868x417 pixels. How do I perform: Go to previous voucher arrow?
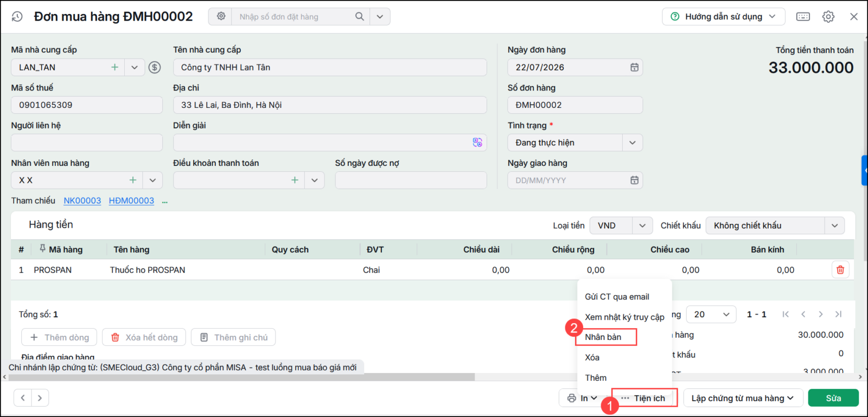coord(23,398)
